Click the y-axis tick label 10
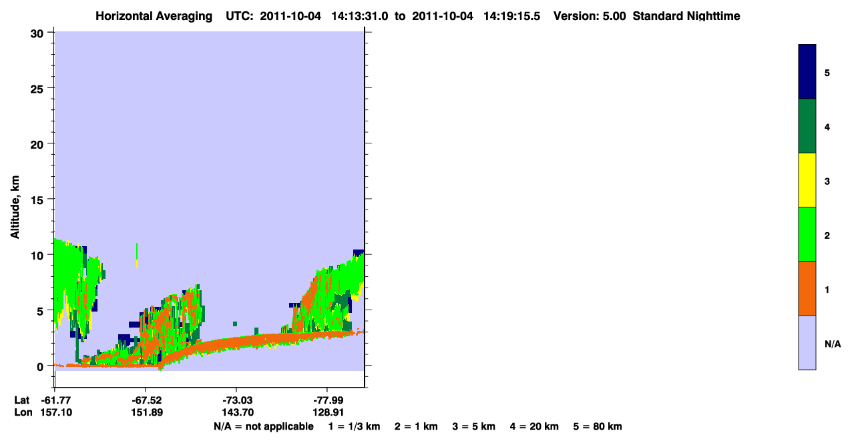This screenshot has width=868, height=445. pos(38,255)
